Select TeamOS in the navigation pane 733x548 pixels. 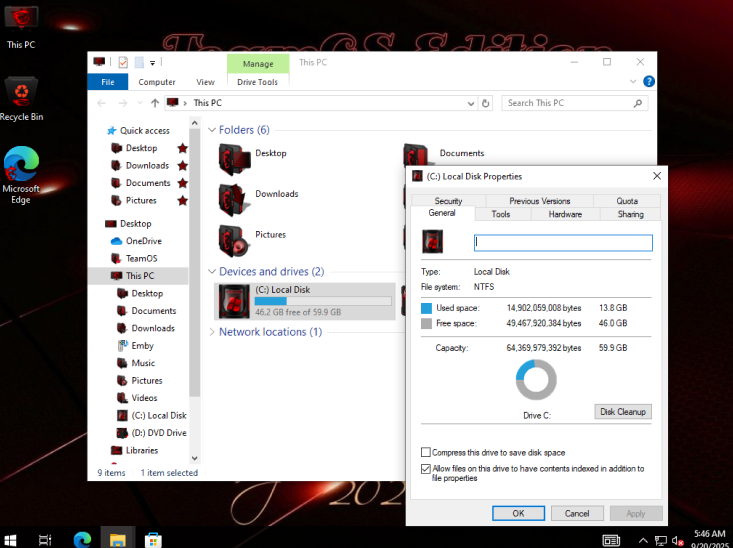[141, 259]
